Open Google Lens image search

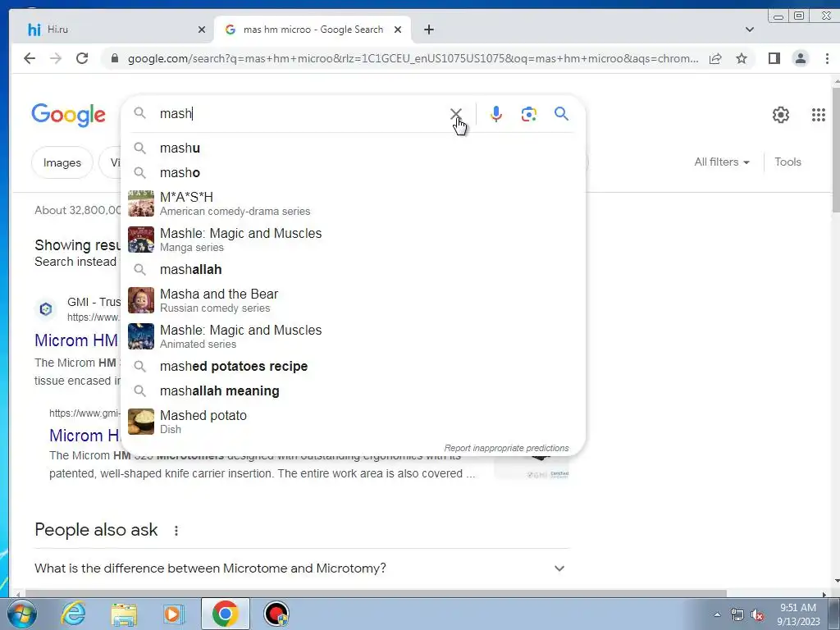click(529, 113)
